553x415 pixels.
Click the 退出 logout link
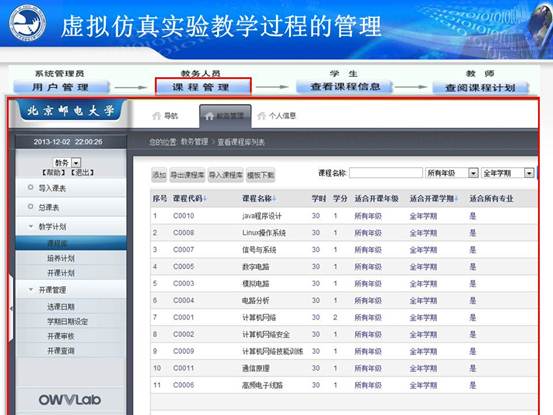[x=83, y=172]
